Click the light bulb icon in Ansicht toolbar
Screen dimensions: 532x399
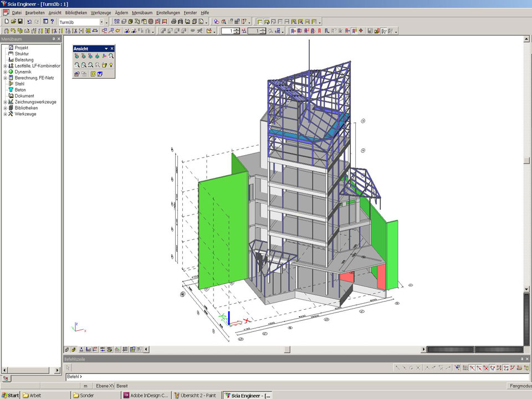(111, 65)
